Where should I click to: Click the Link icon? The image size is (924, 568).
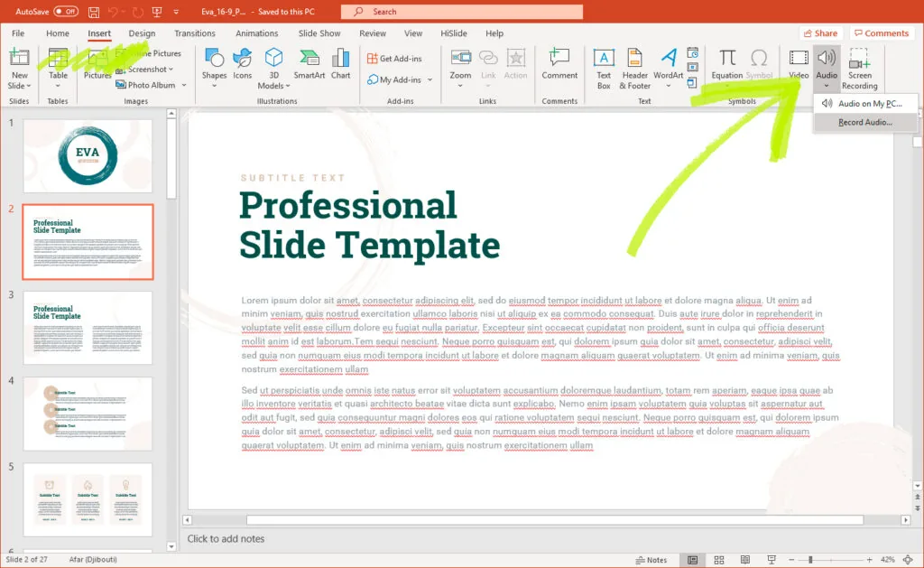point(488,58)
